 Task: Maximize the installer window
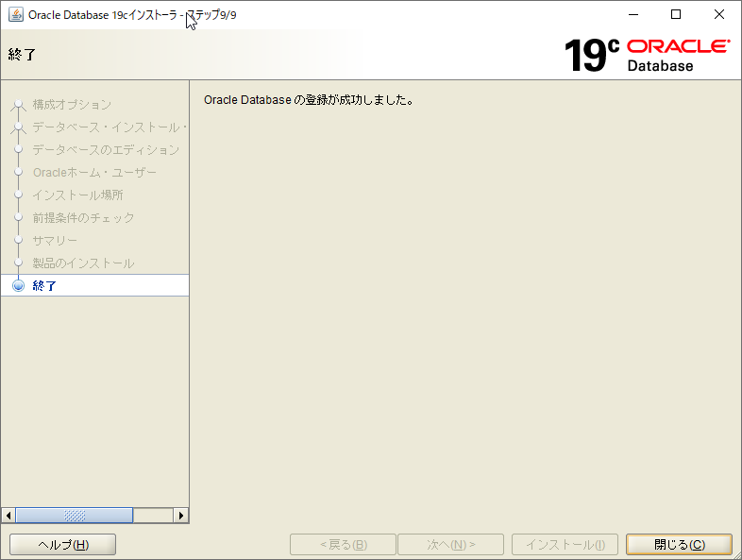(x=676, y=15)
